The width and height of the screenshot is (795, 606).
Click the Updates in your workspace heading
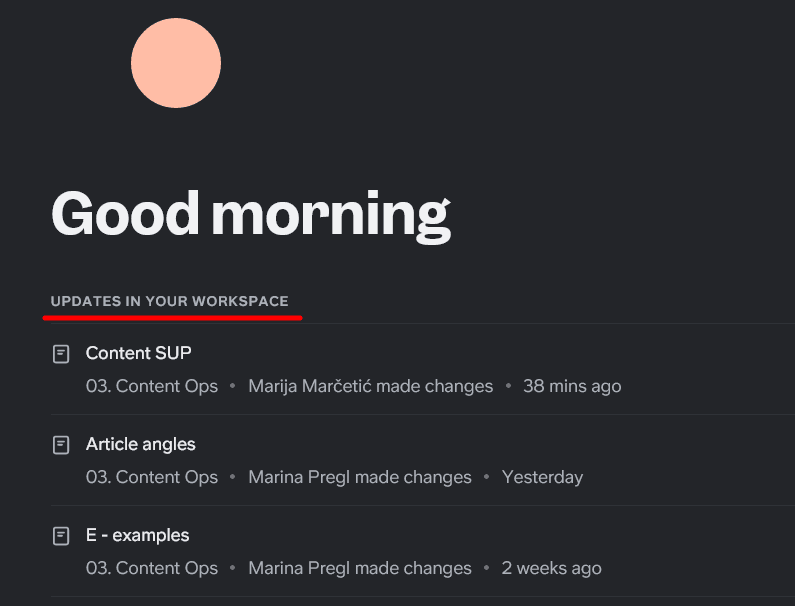[170, 301]
